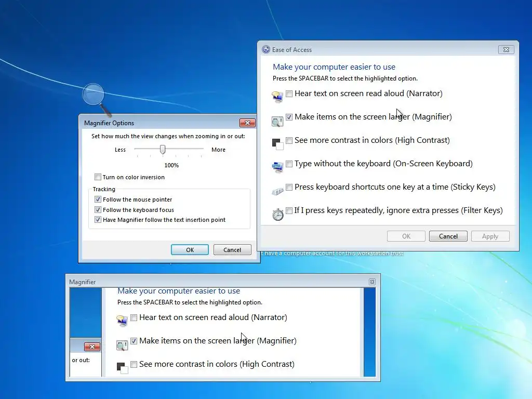
Task: Click the Sticky Keys icon
Action: point(277,192)
